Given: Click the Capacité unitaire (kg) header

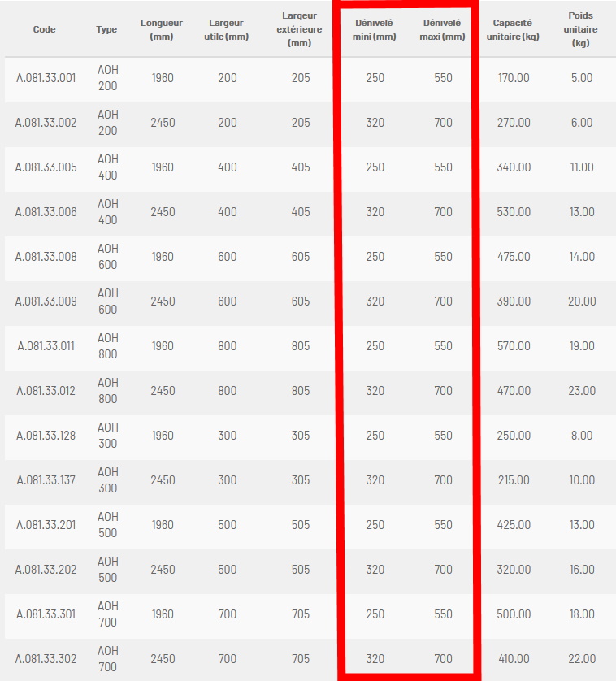Looking at the screenshot, I should [513, 29].
